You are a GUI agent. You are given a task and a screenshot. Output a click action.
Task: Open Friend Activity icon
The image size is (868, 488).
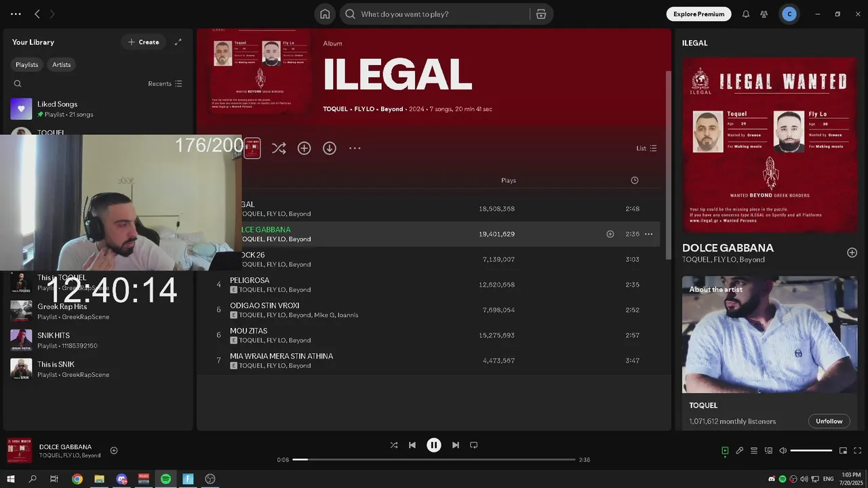pos(764,14)
